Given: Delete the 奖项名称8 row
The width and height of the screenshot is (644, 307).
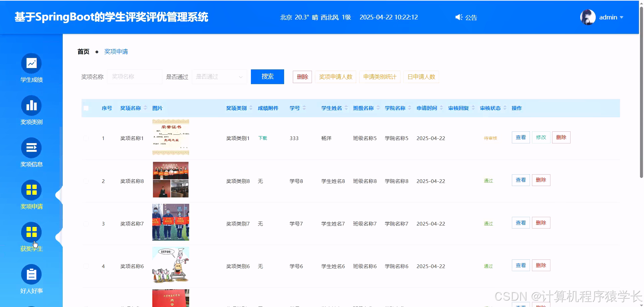Looking at the screenshot, I should point(541,180).
